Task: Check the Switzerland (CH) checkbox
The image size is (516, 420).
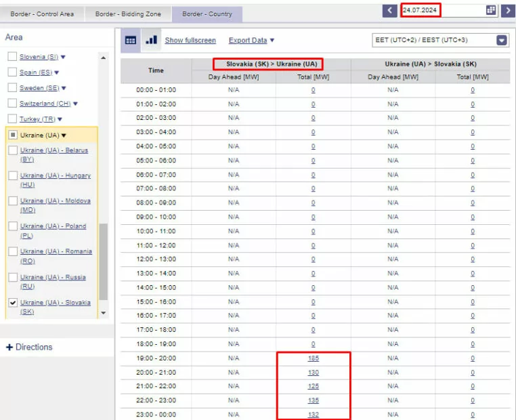Action: [x=12, y=104]
